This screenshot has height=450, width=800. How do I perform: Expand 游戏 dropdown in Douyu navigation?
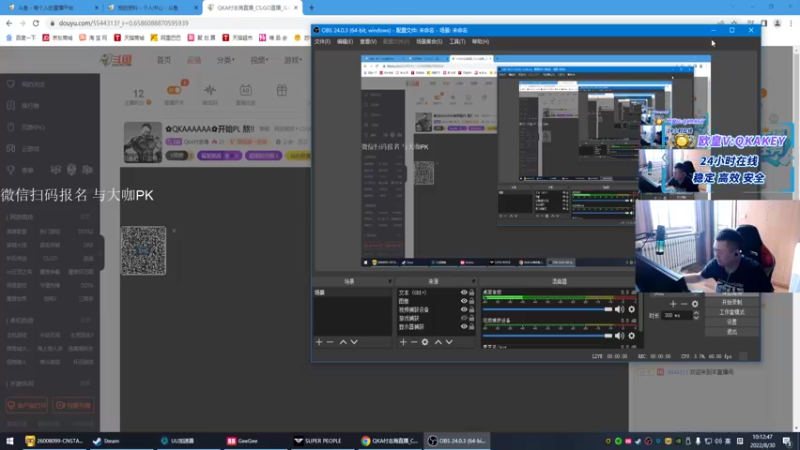click(x=293, y=60)
